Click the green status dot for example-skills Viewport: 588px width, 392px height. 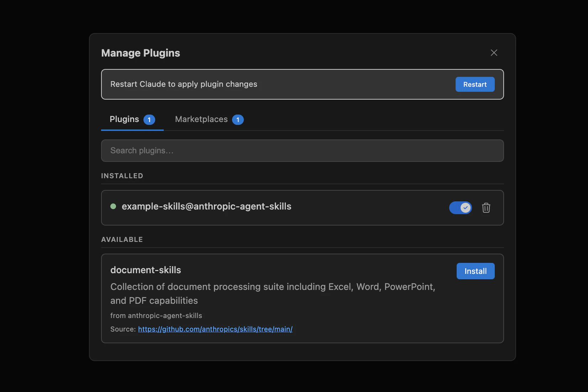tap(113, 206)
